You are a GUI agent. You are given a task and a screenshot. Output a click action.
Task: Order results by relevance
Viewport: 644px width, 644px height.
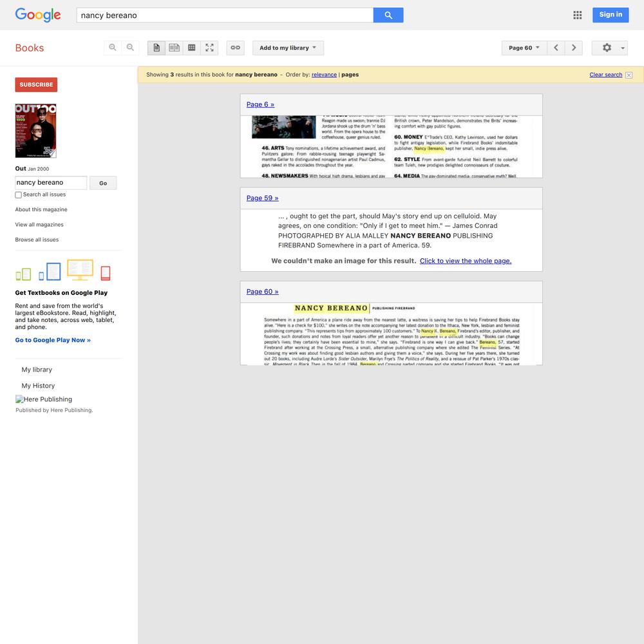tap(324, 75)
